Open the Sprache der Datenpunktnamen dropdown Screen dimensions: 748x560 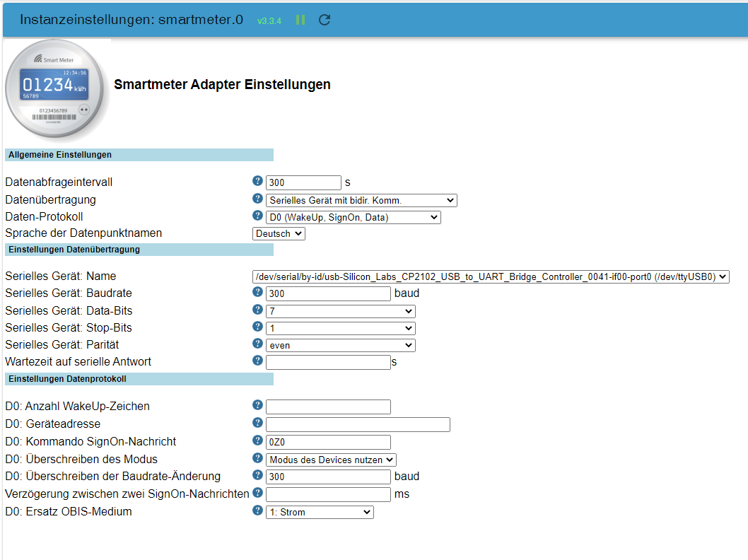coord(279,234)
